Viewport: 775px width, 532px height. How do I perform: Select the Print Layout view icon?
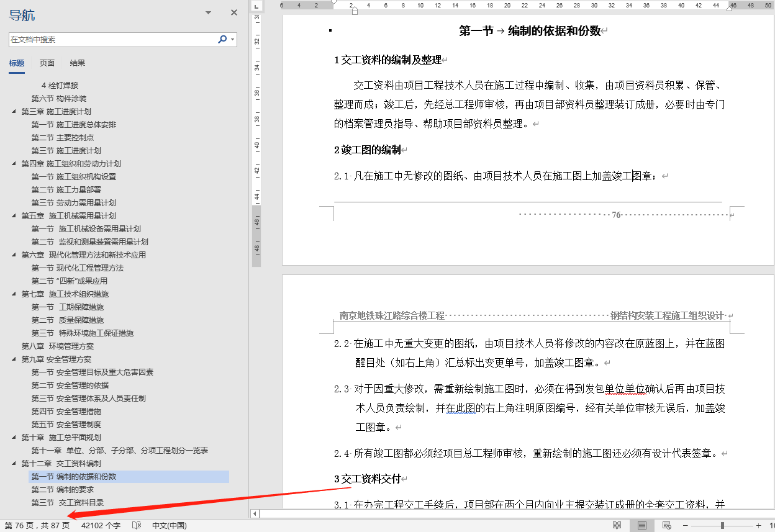642,525
